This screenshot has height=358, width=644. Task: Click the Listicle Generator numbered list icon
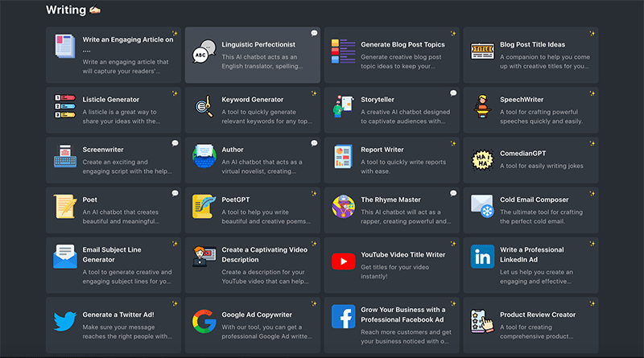pos(65,106)
